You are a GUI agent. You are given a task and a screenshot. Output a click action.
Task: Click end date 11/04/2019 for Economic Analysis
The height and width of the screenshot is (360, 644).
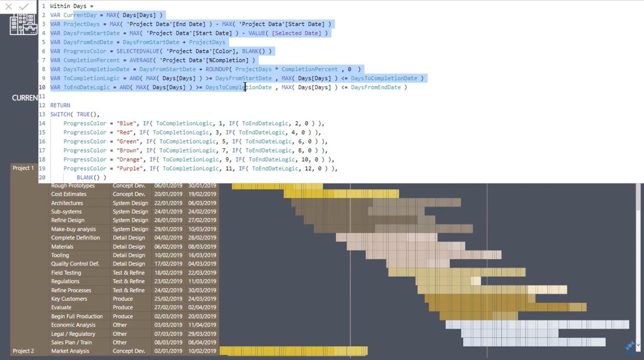coord(202,325)
